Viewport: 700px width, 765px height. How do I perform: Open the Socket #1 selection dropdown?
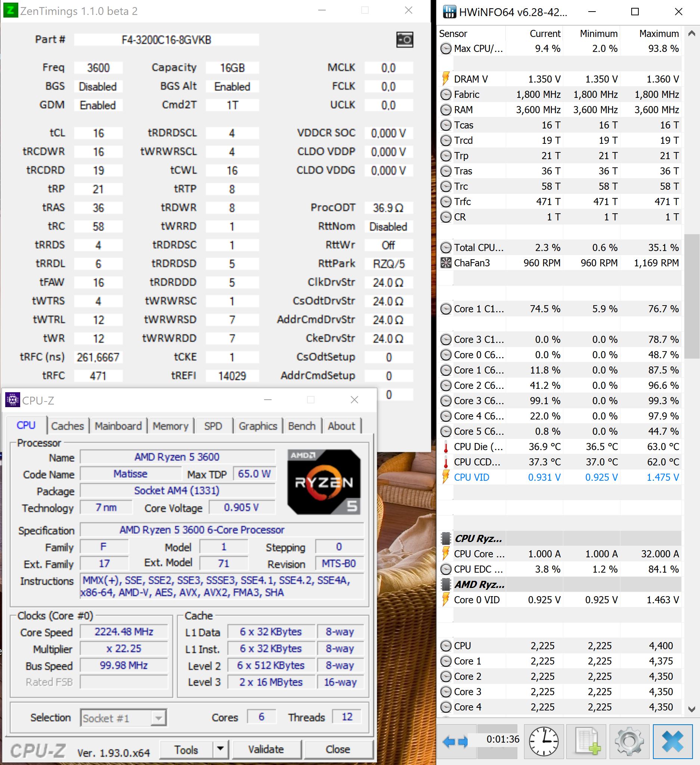click(159, 718)
